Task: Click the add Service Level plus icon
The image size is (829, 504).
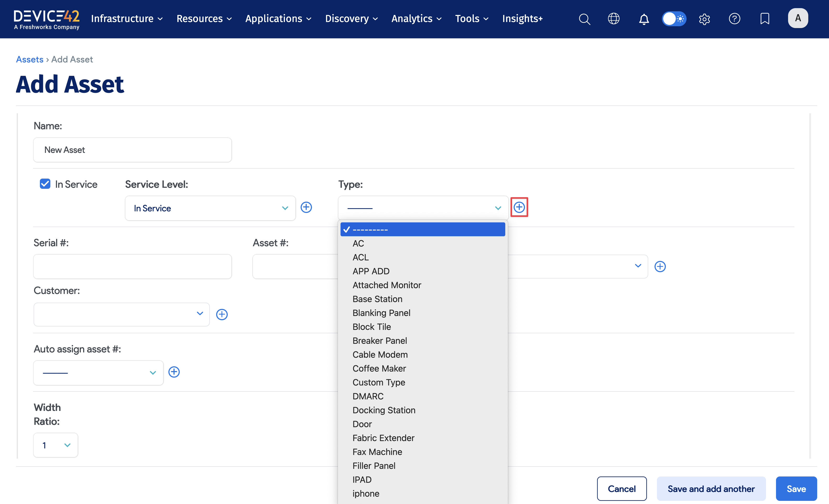Action: pos(306,207)
